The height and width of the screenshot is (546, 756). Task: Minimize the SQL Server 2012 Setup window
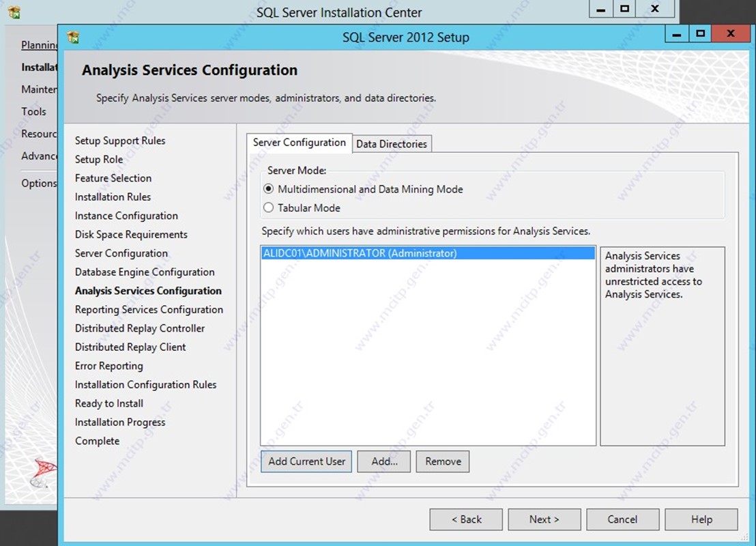(676, 34)
